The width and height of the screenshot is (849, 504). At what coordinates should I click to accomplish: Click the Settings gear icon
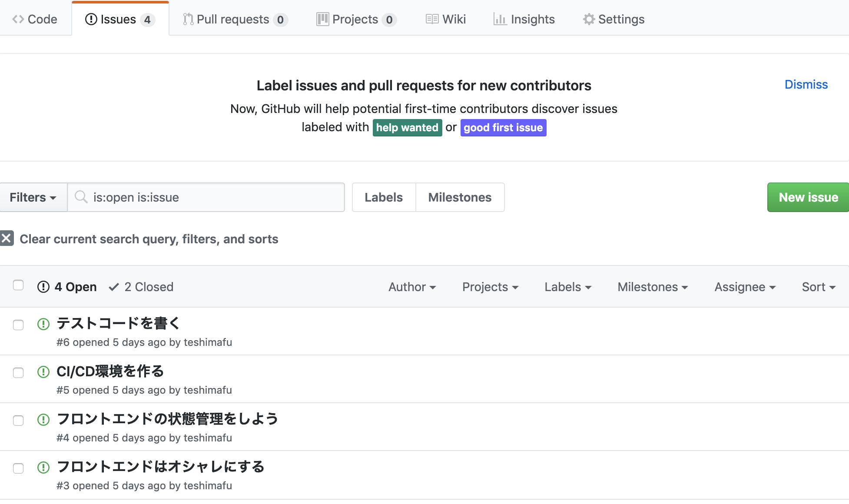point(589,19)
